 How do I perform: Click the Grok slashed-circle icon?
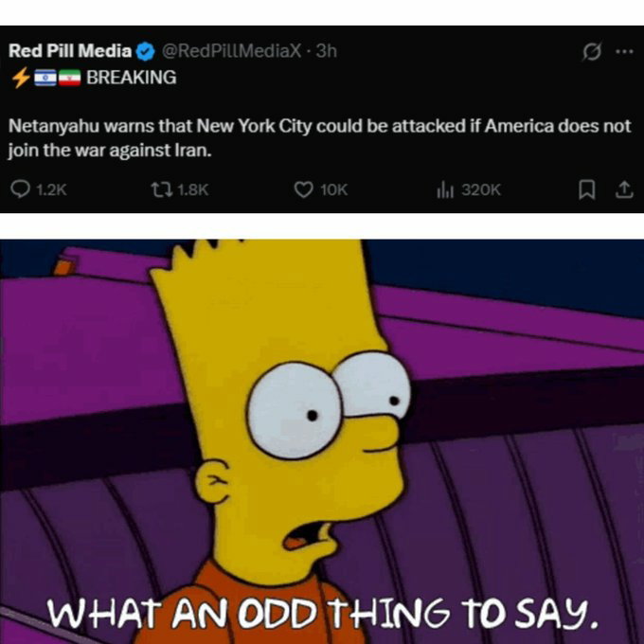tap(592, 52)
